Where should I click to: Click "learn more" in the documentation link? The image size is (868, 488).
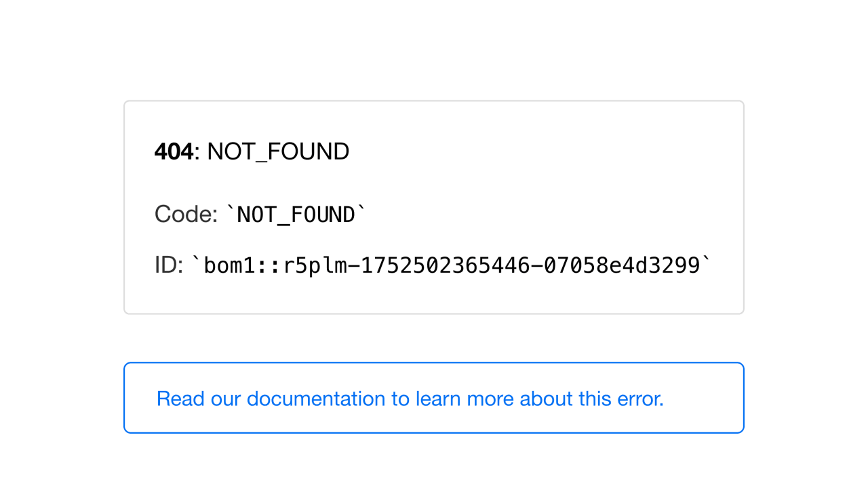(x=465, y=398)
